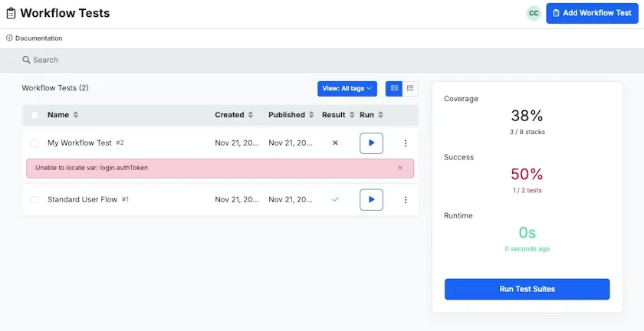Open the View: All tags dropdown

click(347, 89)
